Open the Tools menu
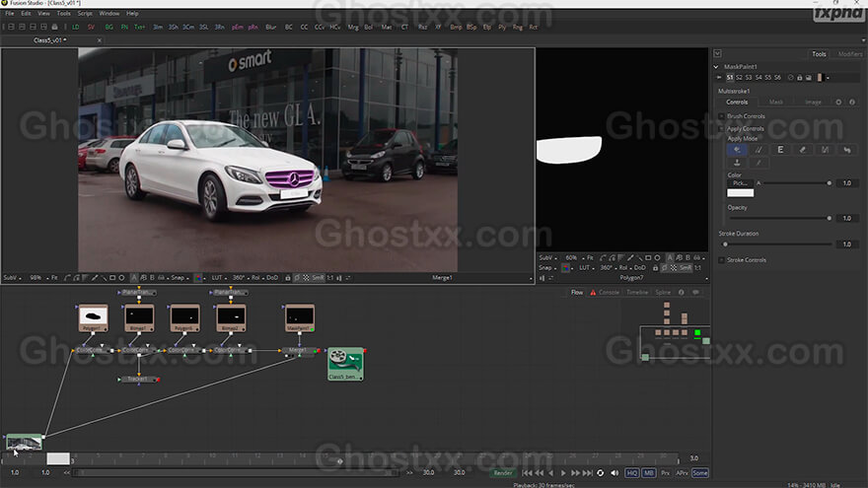Screen dimensions: 868x488 pos(64,13)
